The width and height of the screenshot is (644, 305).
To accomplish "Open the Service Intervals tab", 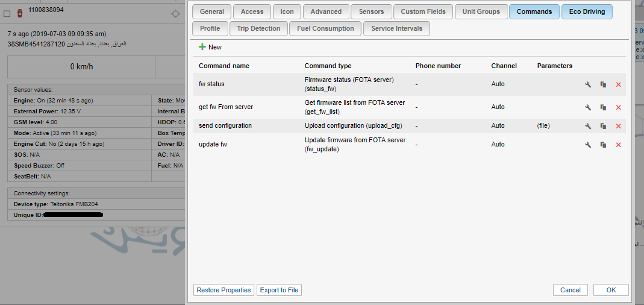I will (x=396, y=28).
